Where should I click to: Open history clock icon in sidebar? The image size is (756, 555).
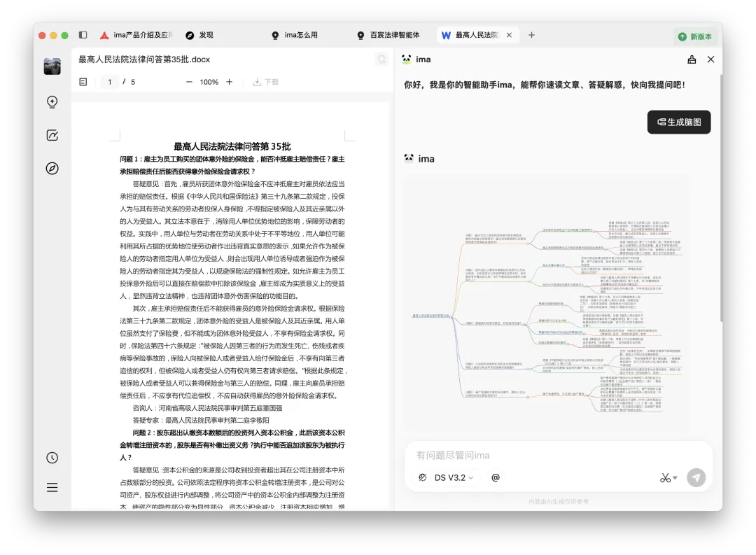(52, 458)
